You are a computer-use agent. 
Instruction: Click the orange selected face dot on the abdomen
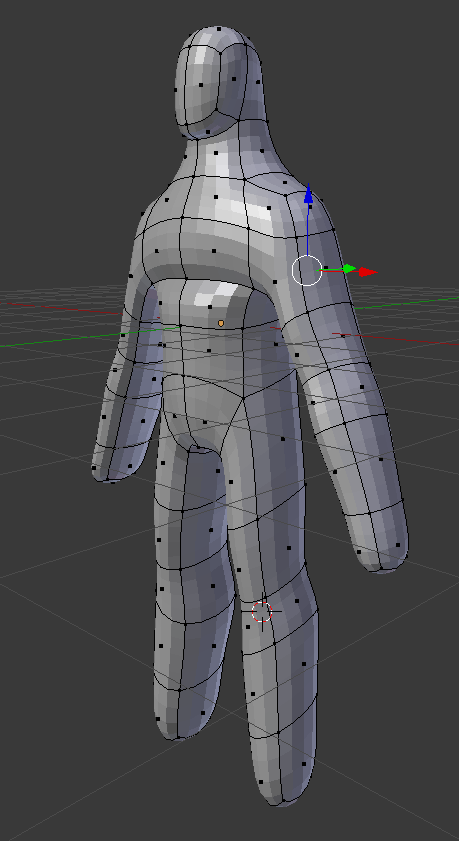(221, 323)
